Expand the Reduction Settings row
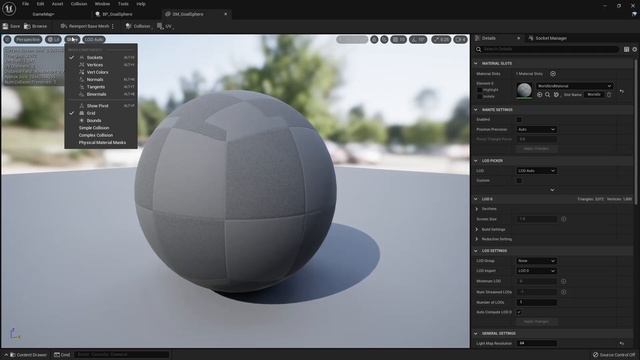This screenshot has height=360, width=640. (x=477, y=239)
